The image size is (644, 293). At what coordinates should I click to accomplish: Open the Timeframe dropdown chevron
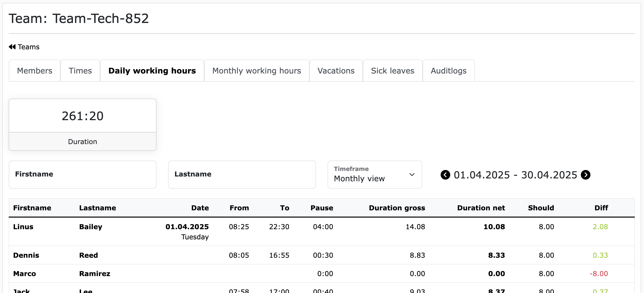(412, 175)
